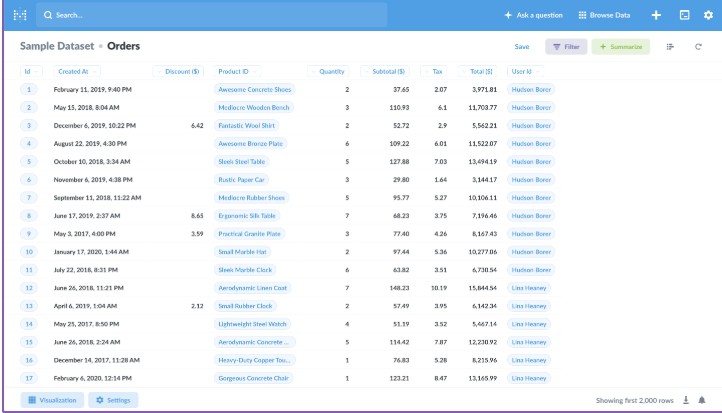Refresh the query results
Viewport: 722px width, 413px height.
click(x=698, y=47)
